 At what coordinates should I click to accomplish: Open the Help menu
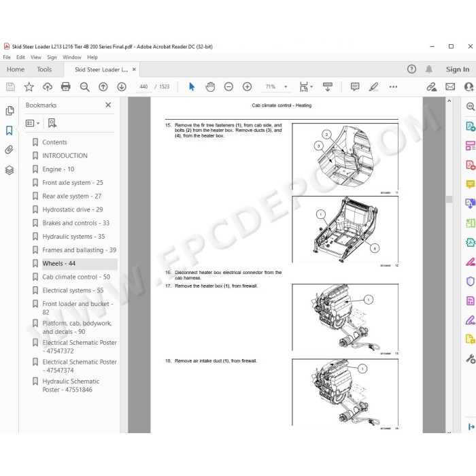coord(92,57)
